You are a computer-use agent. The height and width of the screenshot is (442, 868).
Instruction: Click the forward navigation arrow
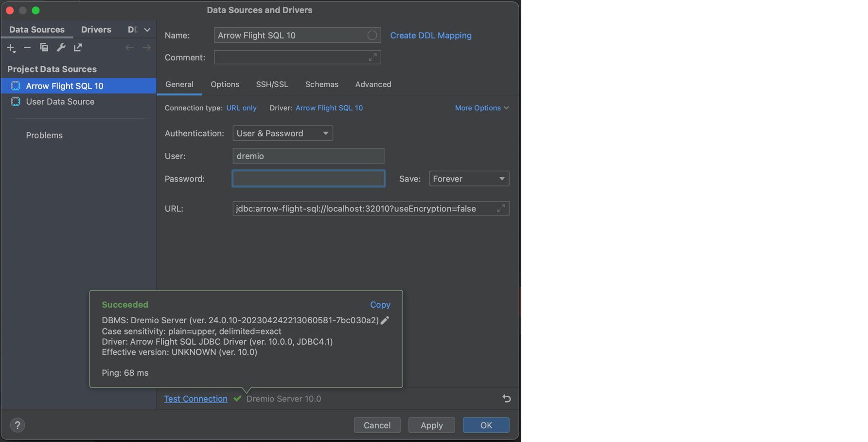click(146, 47)
